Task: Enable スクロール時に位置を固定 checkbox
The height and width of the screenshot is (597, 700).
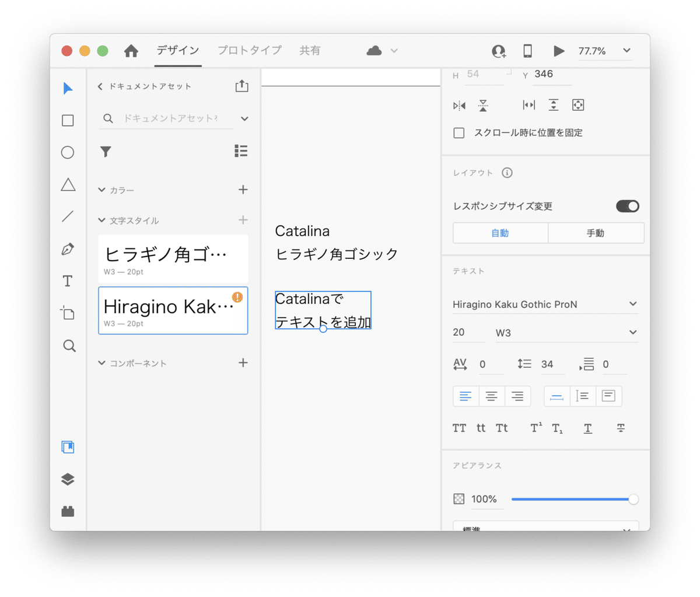Action: point(459,133)
